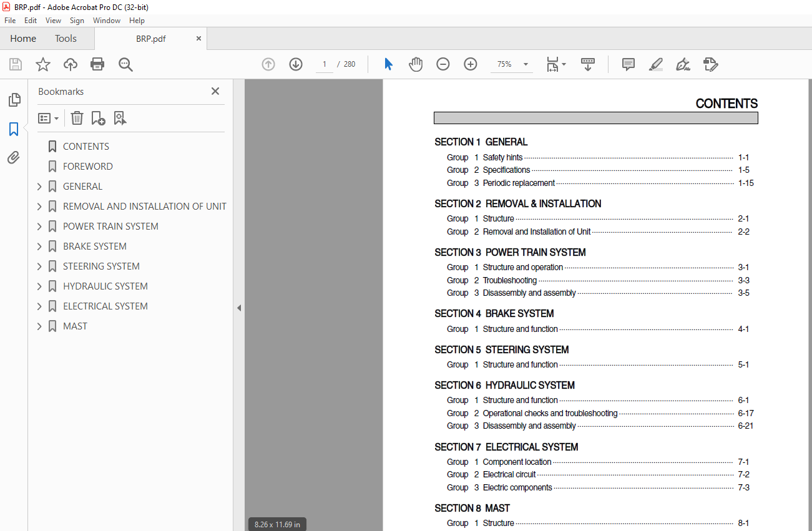Image resolution: width=812 pixels, height=531 pixels.
Task: Click the page size 8.26 x 11.69 in label
Action: point(277,525)
